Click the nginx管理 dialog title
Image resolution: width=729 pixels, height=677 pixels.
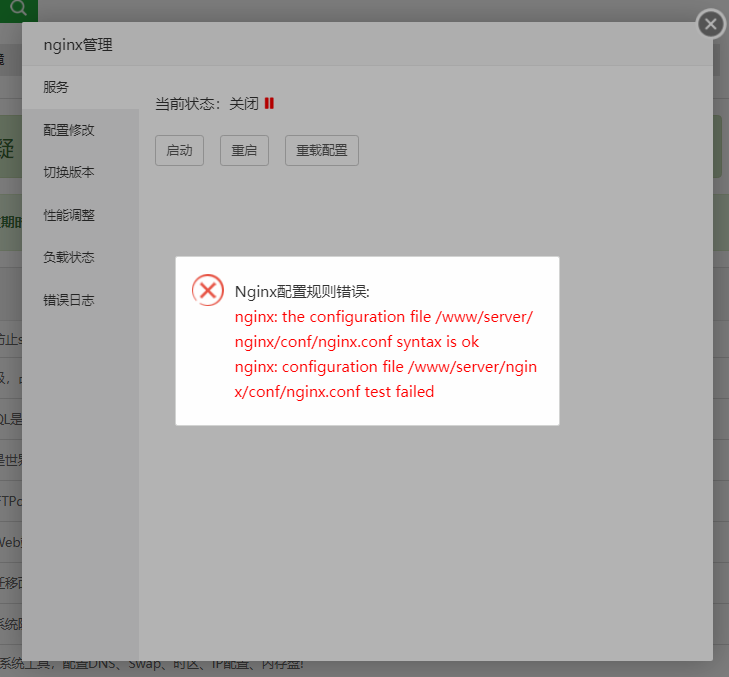pyautogui.click(x=78, y=45)
